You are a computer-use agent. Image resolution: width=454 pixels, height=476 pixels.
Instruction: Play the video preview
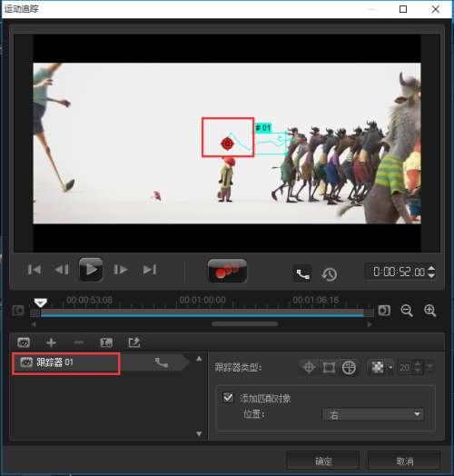tap(91, 270)
